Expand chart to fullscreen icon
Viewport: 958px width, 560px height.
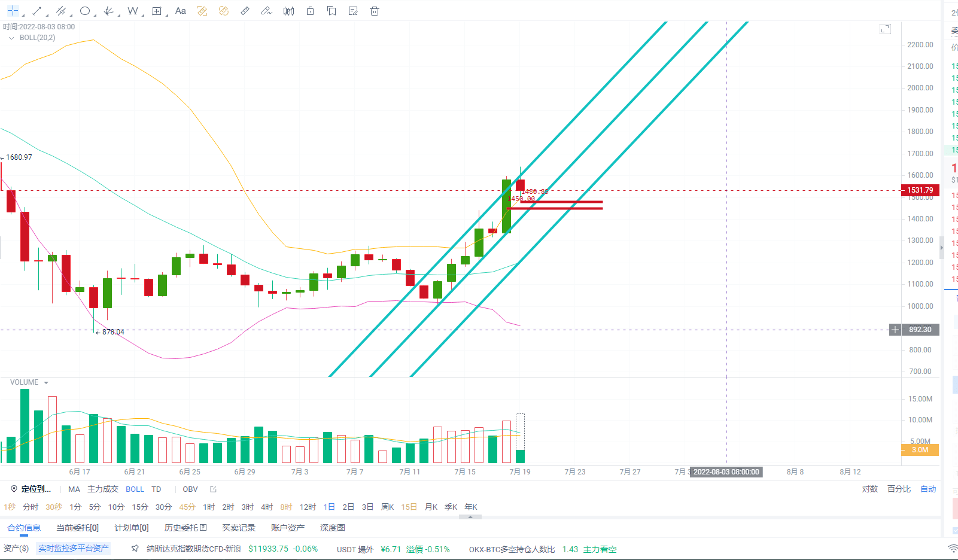pos(885,29)
